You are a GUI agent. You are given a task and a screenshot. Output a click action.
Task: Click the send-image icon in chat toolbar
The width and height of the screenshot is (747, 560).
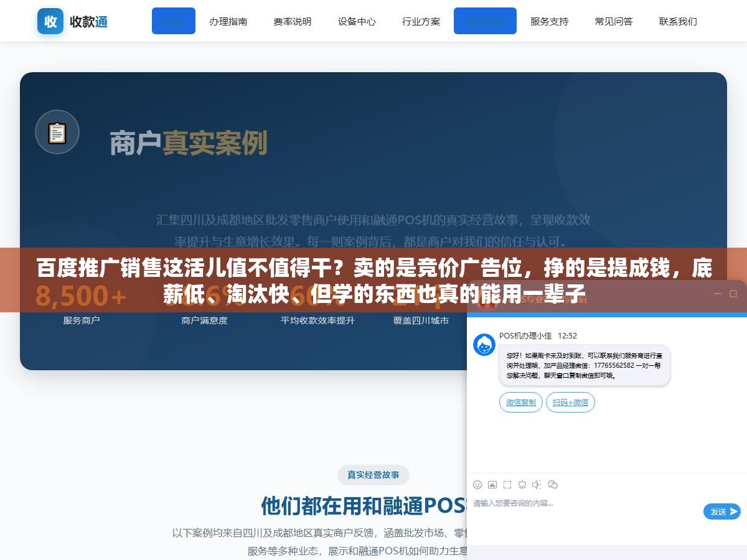pos(492,485)
